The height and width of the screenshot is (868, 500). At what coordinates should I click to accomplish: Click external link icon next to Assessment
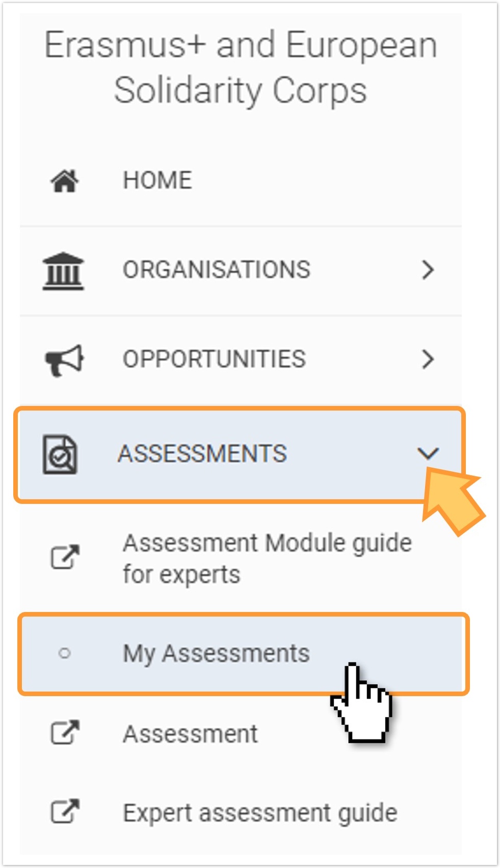tap(65, 732)
